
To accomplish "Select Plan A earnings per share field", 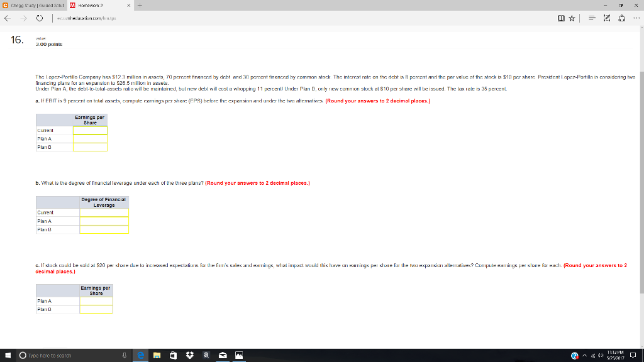I will (x=90, y=139).
